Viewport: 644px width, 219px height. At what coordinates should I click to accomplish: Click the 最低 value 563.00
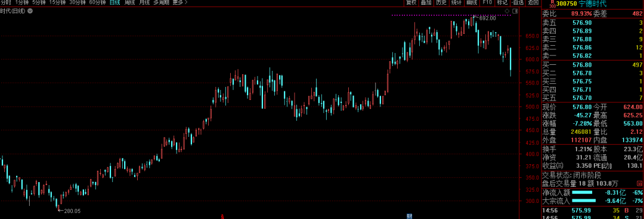tap(633, 123)
